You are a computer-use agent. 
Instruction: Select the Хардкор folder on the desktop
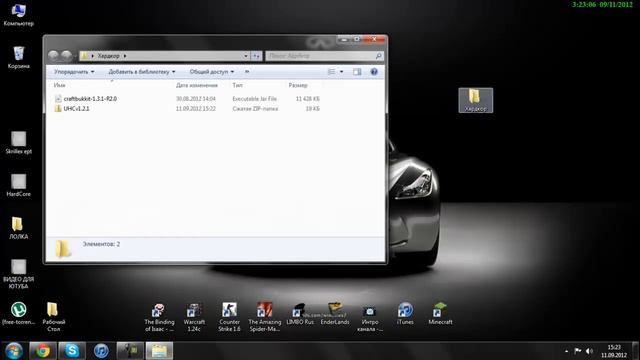tap(476, 100)
